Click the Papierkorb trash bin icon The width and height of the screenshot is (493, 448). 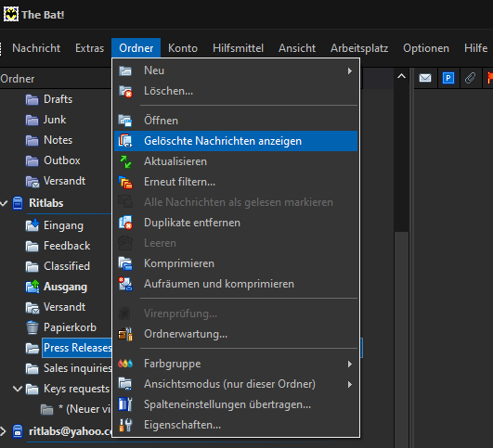click(x=32, y=327)
